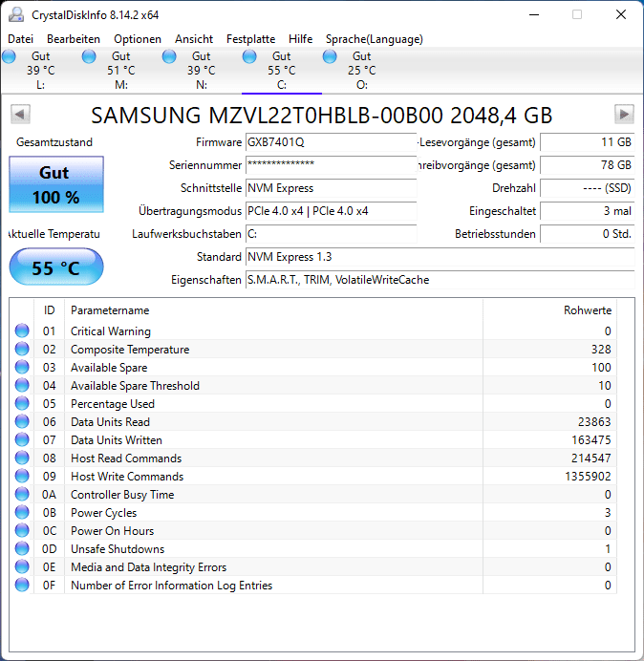This screenshot has width=644, height=661.
Task: Click the Übertragungsmodus field PCIe 4.0 x4
Action: (x=331, y=211)
